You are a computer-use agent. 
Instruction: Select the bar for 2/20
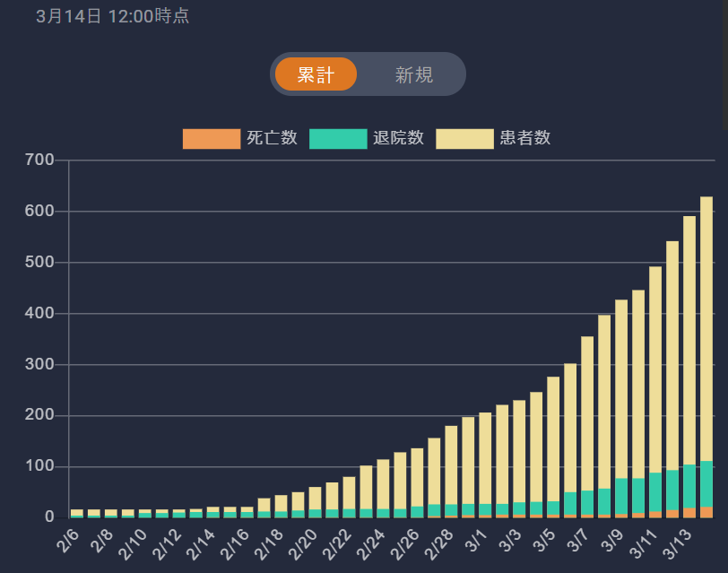pos(315,502)
